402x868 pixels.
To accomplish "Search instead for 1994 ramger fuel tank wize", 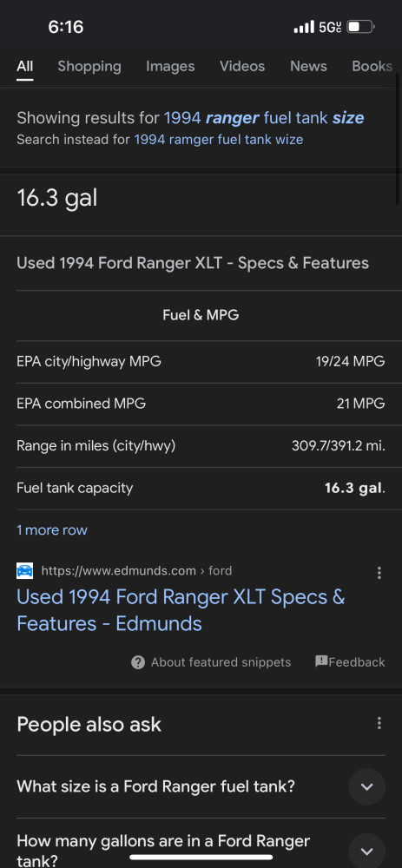I will coord(218,140).
